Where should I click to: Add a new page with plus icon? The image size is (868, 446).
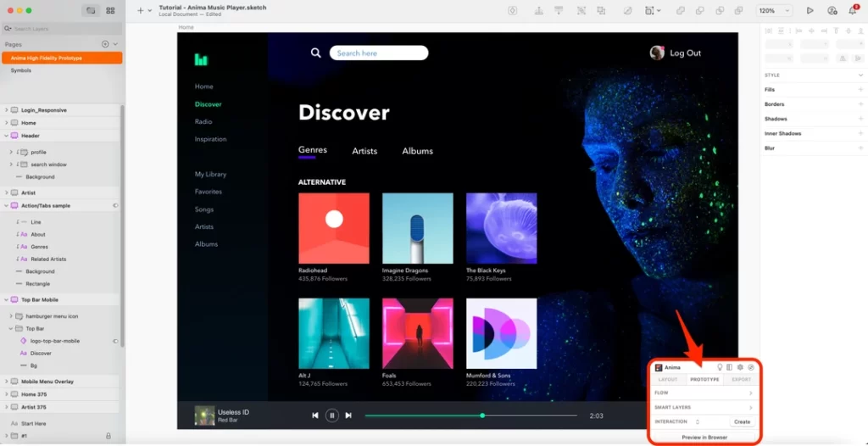click(x=105, y=44)
